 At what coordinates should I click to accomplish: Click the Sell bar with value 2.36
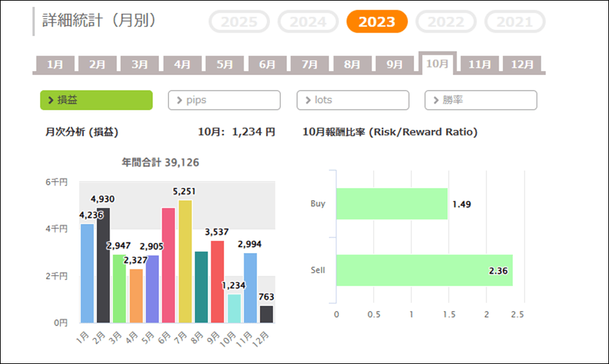coord(424,270)
